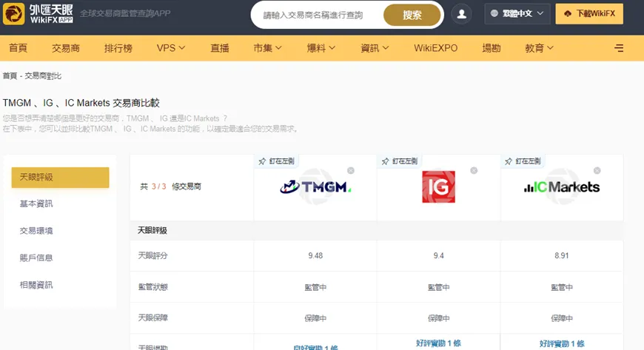Open the 交易商 nav item

click(66, 48)
